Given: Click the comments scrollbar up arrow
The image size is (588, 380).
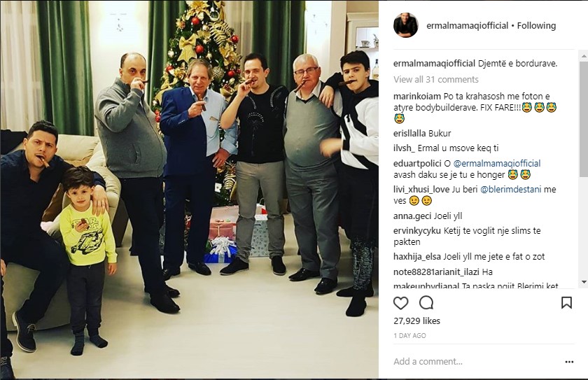Looking at the screenshot, I should pos(584,57).
